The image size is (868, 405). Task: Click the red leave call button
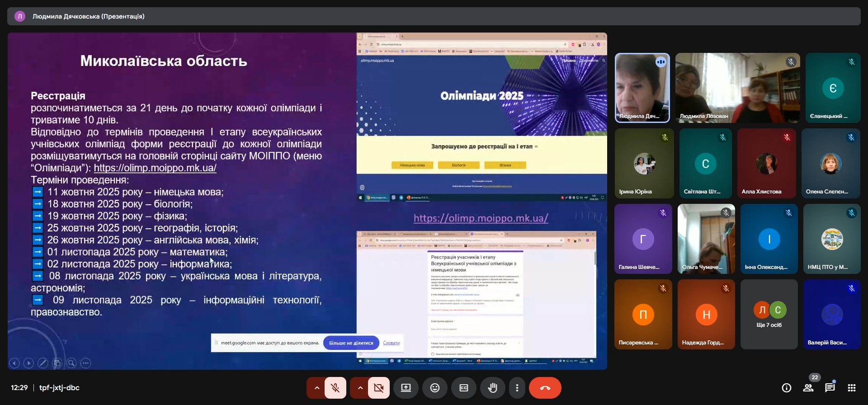pos(545,388)
